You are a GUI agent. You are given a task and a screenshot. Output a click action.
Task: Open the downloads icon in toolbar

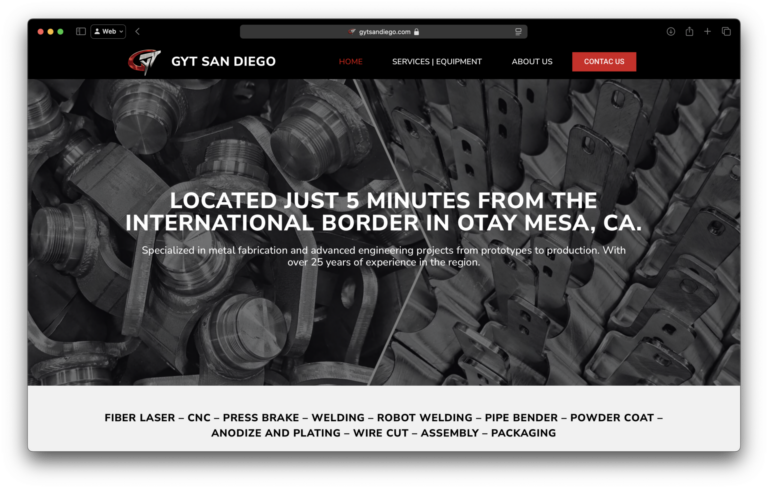(671, 31)
